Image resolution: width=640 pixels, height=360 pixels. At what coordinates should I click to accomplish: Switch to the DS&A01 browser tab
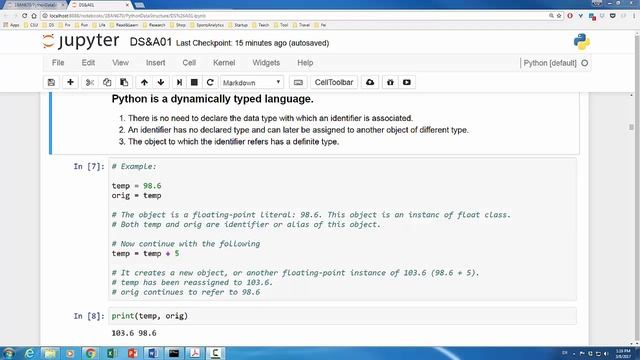coord(100,5)
